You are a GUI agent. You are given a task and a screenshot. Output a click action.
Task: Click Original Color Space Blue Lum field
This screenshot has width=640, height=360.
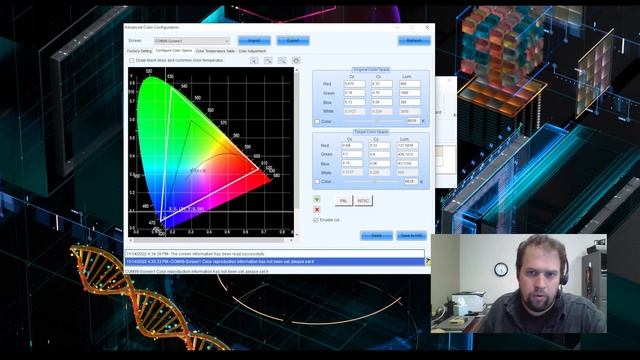point(409,102)
